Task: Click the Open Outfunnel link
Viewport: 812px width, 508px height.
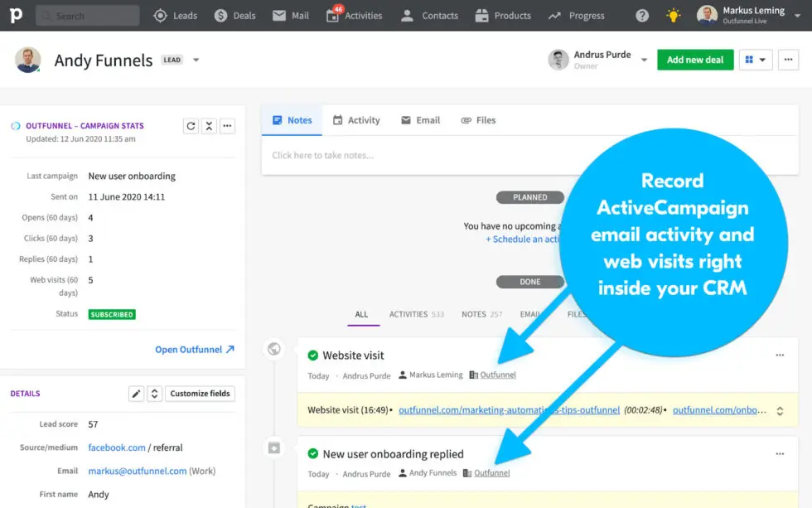Action: click(195, 350)
